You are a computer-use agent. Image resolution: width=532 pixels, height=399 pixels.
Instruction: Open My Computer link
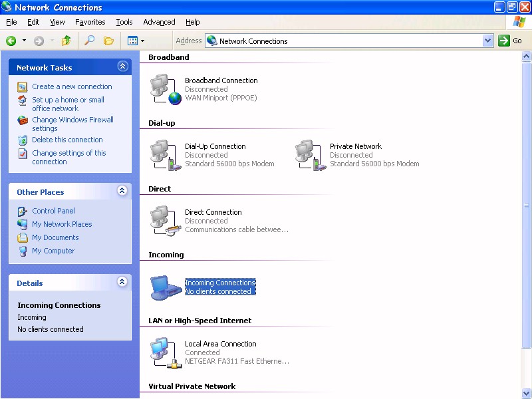pyautogui.click(x=53, y=251)
